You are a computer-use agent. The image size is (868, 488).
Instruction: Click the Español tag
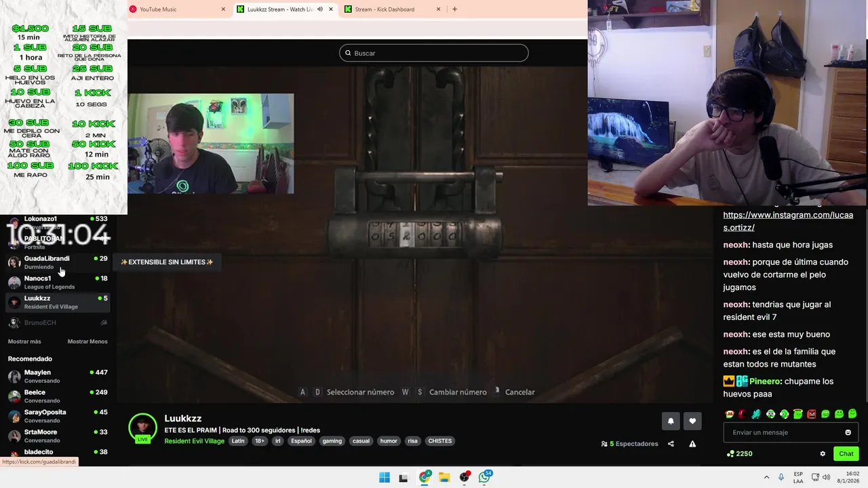(301, 441)
